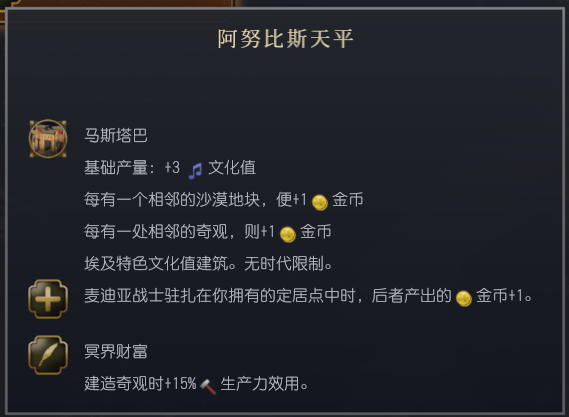Click the purple music note culture icon

tap(195, 171)
